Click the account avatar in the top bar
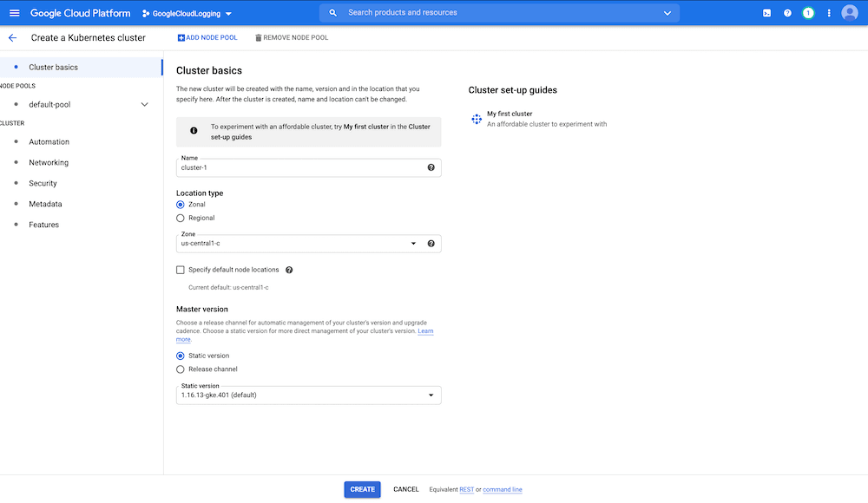 click(849, 12)
